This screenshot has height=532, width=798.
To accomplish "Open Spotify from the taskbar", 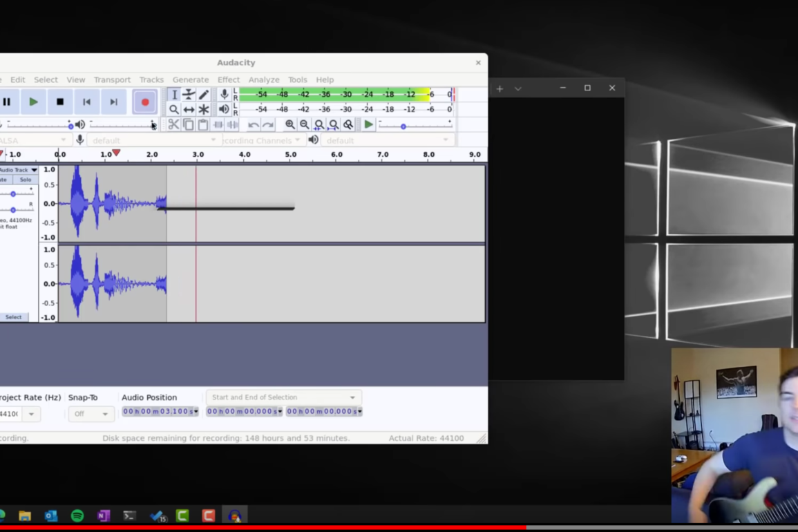I will pos(77,515).
